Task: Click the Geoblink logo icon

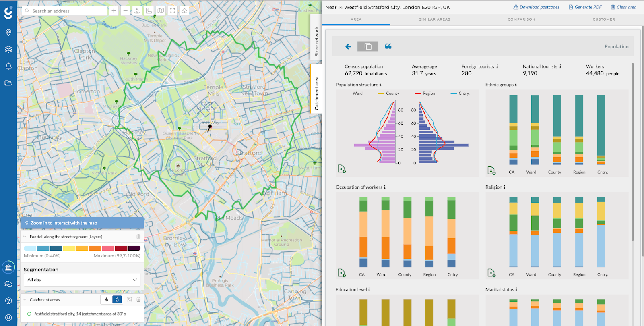Action: (x=8, y=12)
